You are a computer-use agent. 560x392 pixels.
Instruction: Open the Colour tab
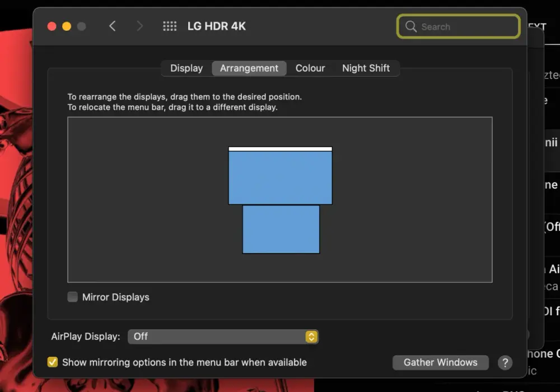pyautogui.click(x=310, y=68)
